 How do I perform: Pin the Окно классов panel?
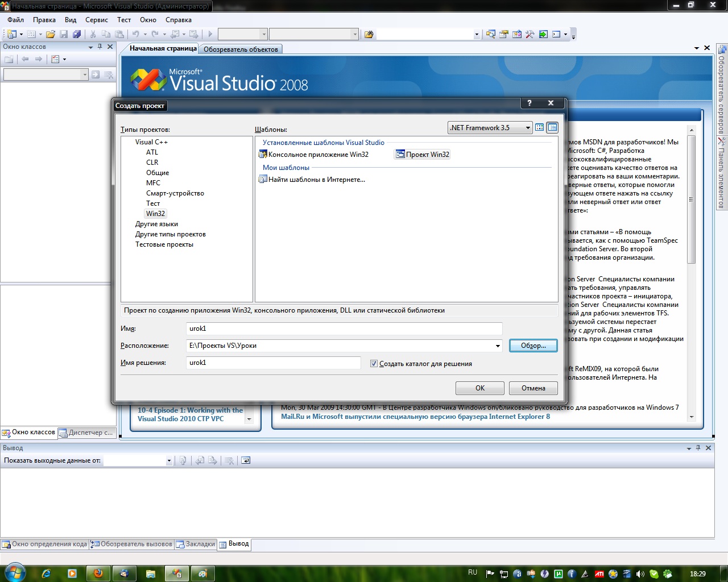[x=100, y=47]
